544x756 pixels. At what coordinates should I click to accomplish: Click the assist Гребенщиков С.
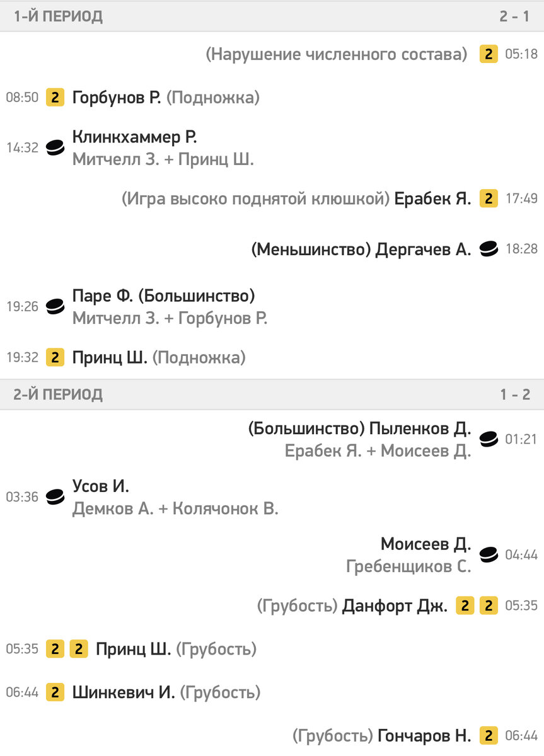(408, 566)
